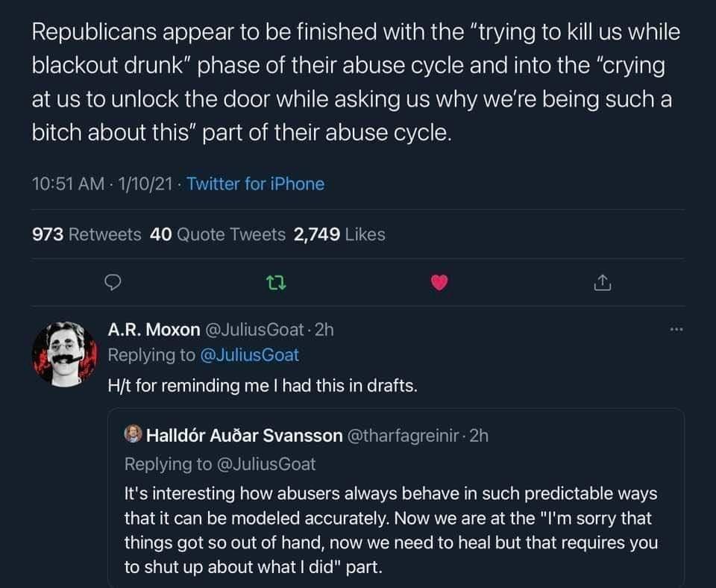
Task: Open the three-dot menu on A.R. Moxon's reply
Action: [x=676, y=329]
